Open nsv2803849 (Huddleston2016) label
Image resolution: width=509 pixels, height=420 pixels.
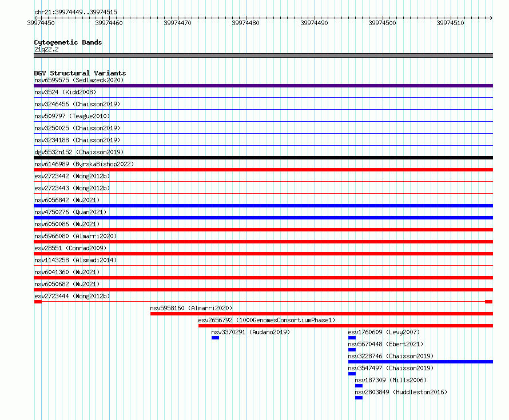pyautogui.click(x=401, y=392)
